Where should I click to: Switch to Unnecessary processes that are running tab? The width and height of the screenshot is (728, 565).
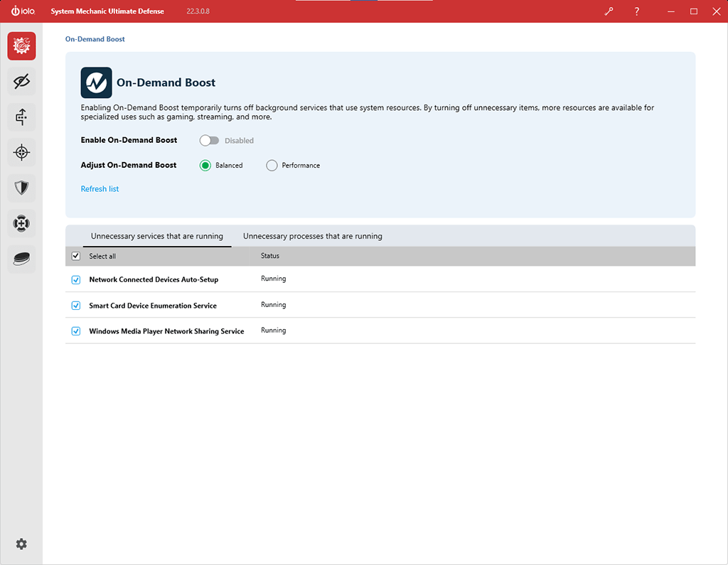point(312,236)
